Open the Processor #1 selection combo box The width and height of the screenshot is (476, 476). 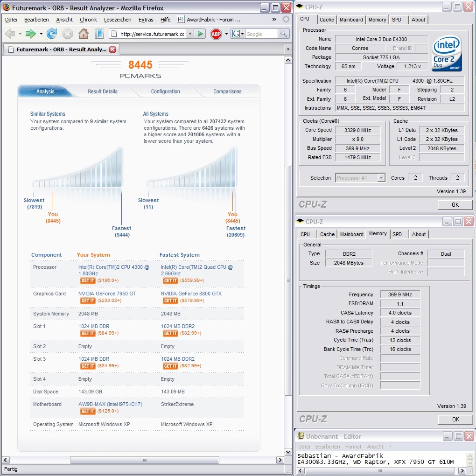360,178
